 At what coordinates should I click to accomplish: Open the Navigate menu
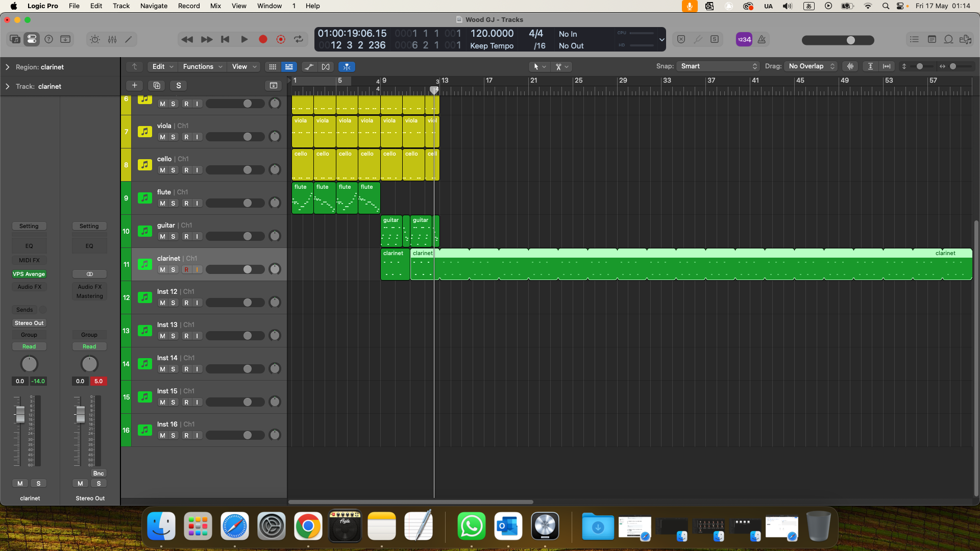click(x=154, y=6)
